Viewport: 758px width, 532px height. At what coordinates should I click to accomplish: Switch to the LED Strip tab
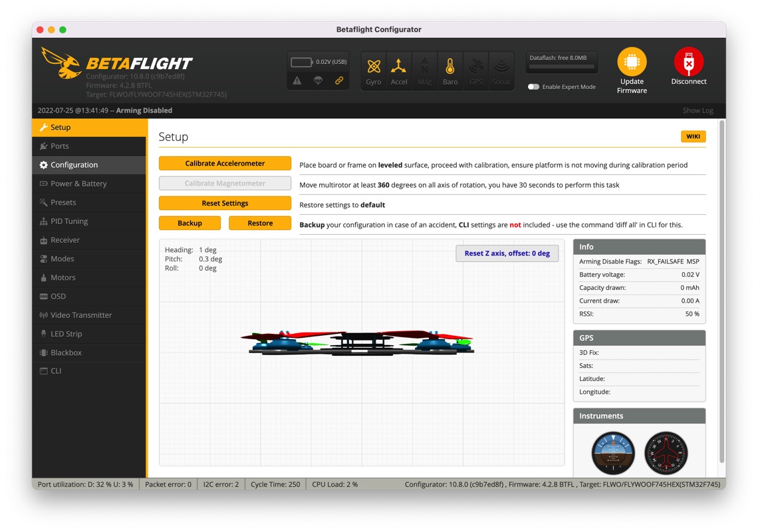coord(89,334)
